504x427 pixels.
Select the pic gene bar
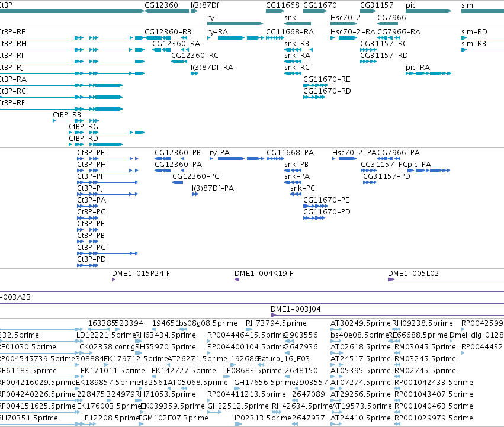(428, 11)
